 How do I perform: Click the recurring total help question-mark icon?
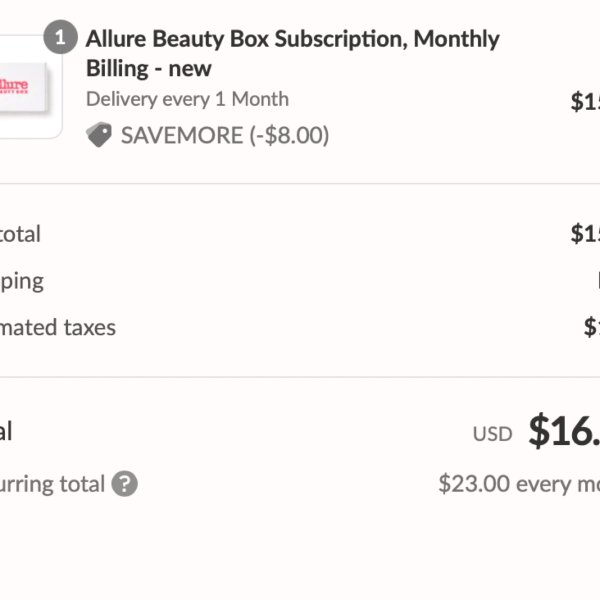click(124, 484)
